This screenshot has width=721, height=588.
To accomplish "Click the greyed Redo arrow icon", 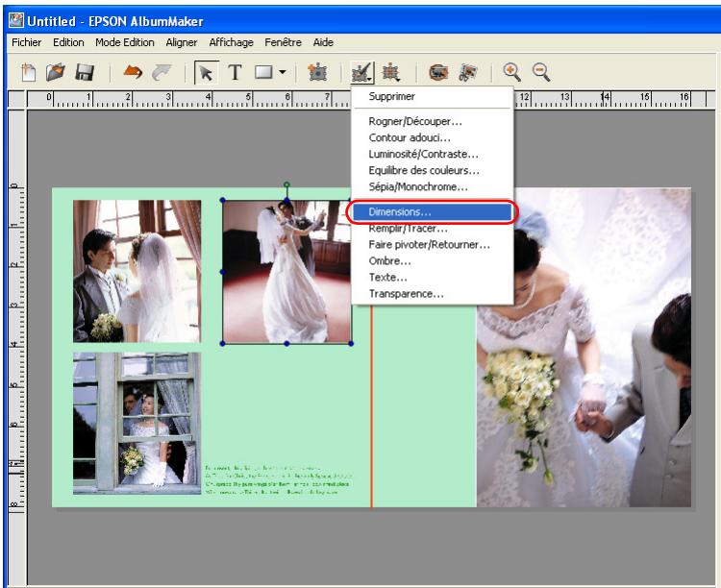I will [x=162, y=72].
